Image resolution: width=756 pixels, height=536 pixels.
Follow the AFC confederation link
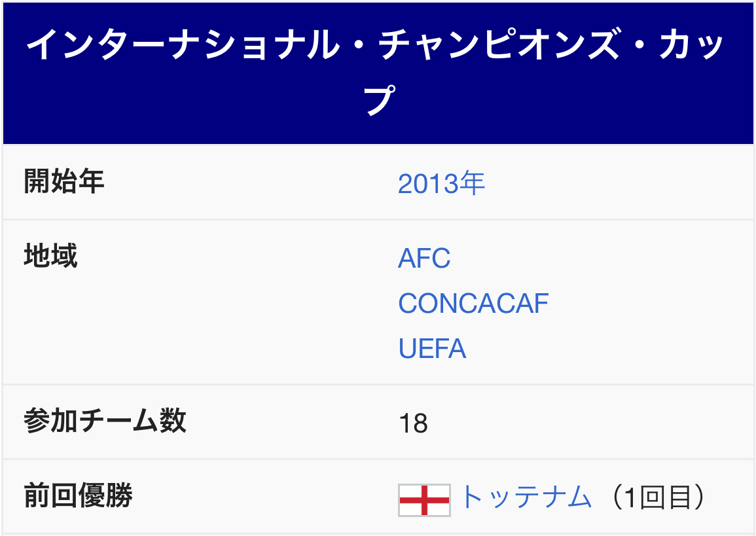(x=424, y=259)
